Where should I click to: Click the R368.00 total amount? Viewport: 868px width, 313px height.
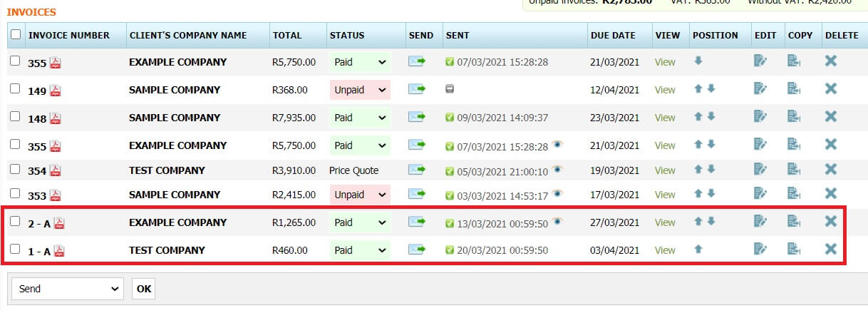290,90
